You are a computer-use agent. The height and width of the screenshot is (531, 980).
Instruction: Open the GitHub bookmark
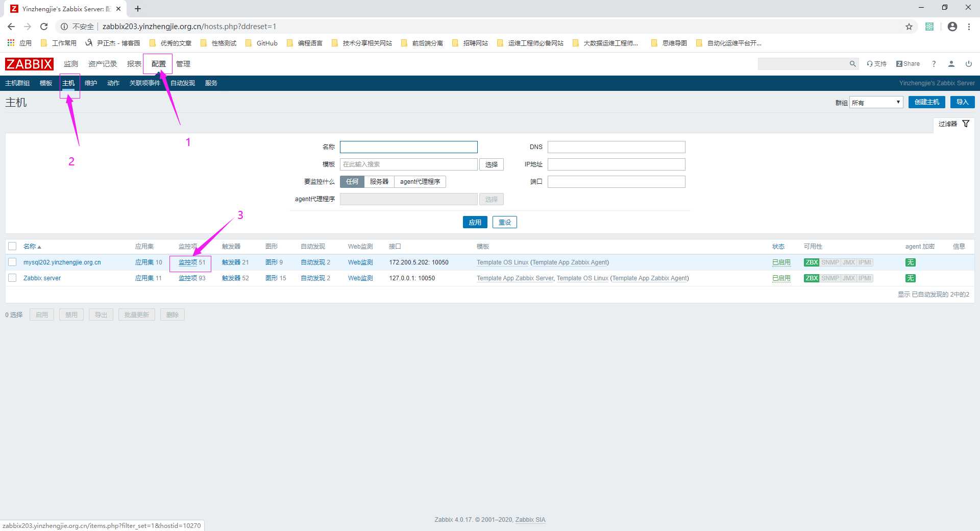(261, 43)
